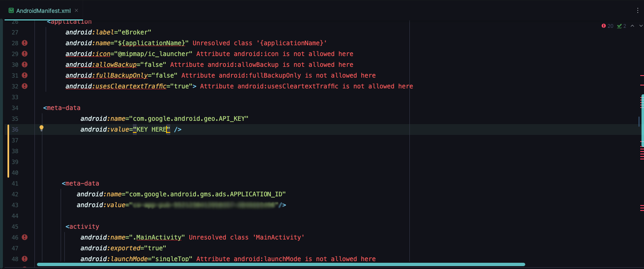Click the horizontal scrollbar at editor bottom
The height and width of the screenshot is (269, 644).
(281, 264)
